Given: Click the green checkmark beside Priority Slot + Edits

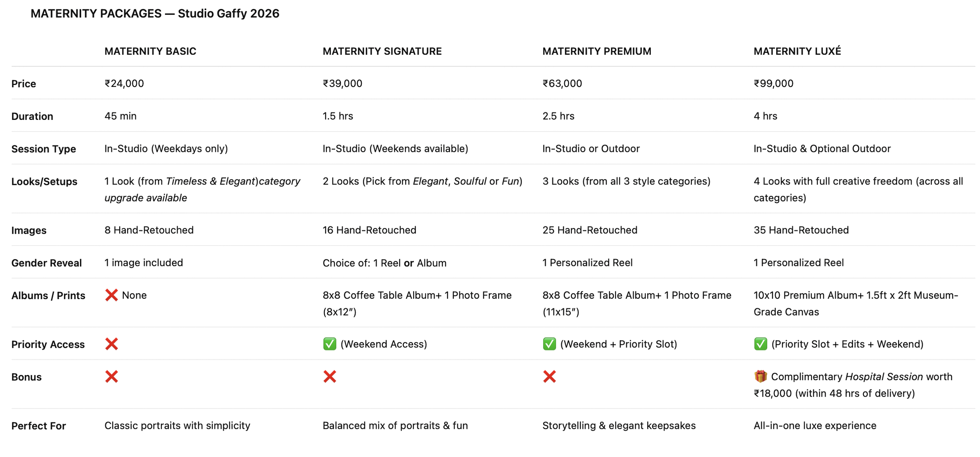Looking at the screenshot, I should click(760, 344).
